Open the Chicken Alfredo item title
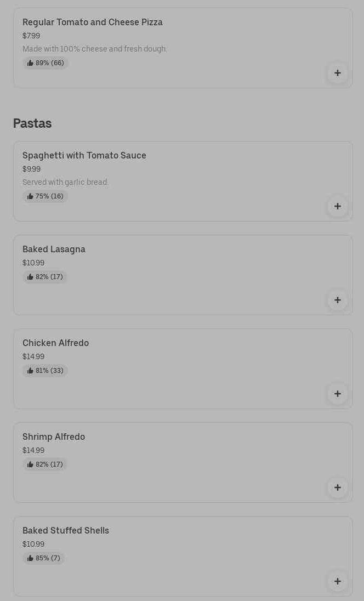 click(x=55, y=343)
